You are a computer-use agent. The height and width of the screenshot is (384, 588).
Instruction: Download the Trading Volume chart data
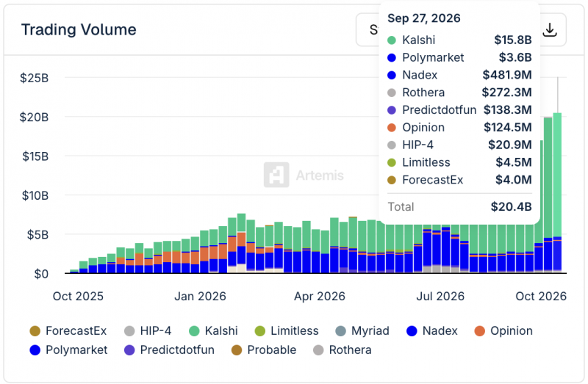click(550, 30)
